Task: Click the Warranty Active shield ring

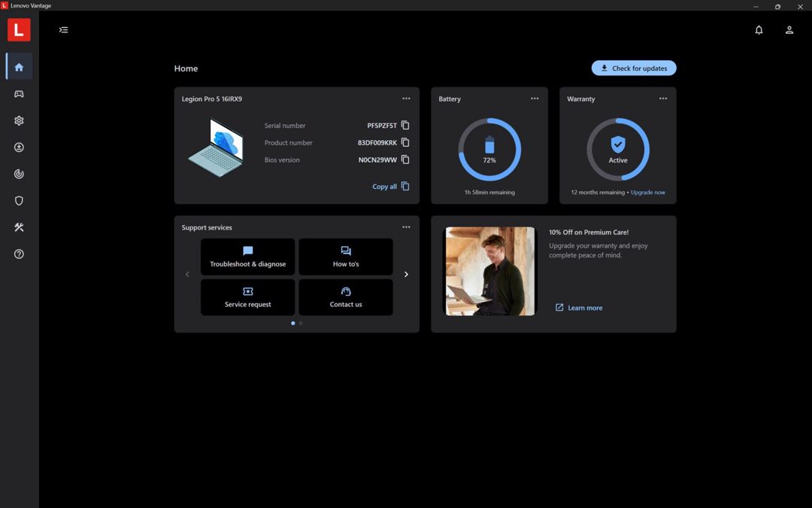Action: click(x=618, y=149)
